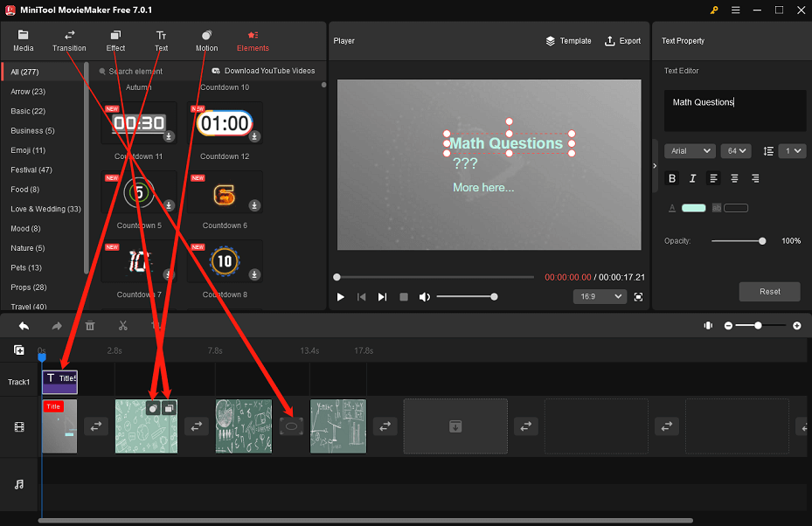Click the Template button in Player
This screenshot has width=812, height=526.
tap(568, 41)
